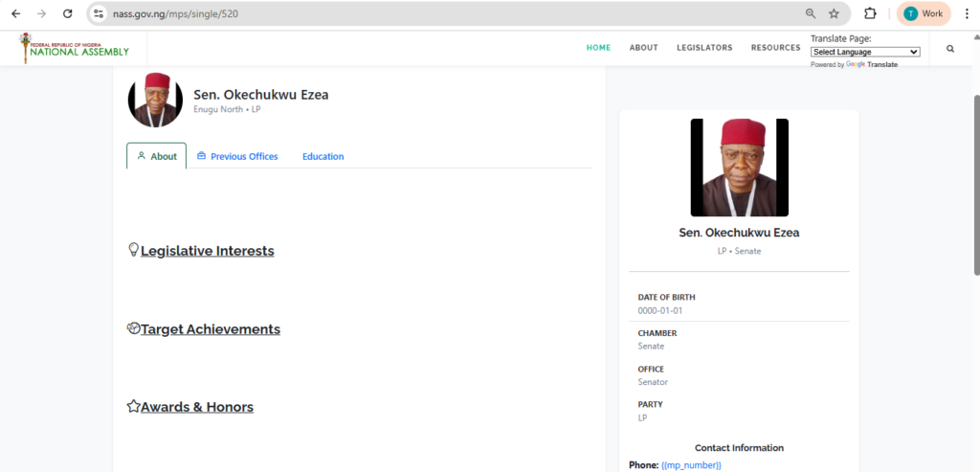This screenshot has width=980, height=472.
Task: Switch to the Education tab
Action: (x=323, y=156)
